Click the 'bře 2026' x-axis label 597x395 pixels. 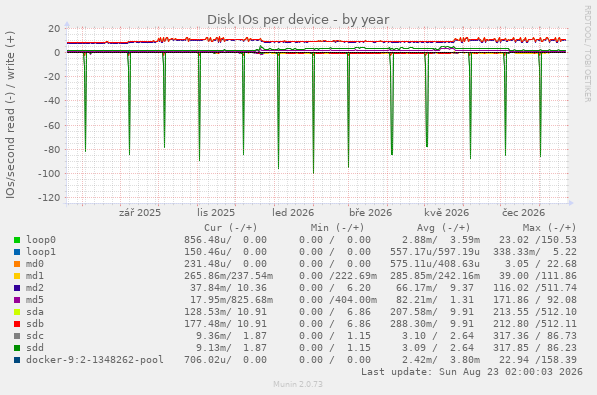tap(370, 213)
